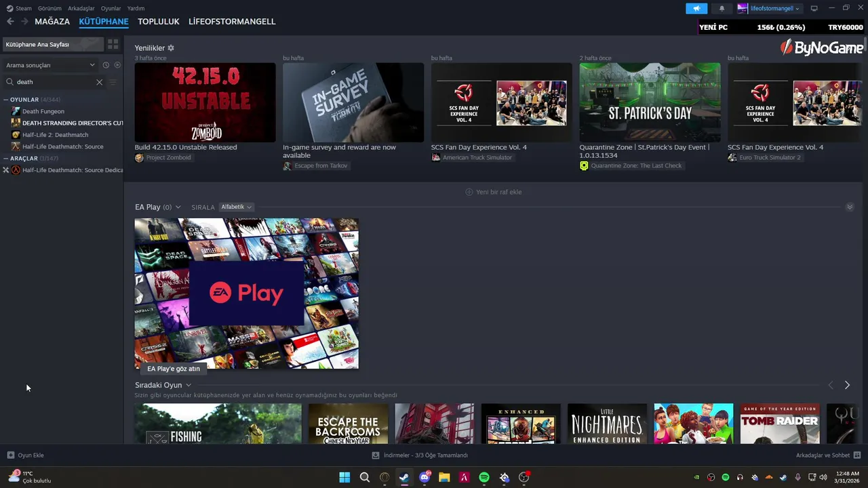Open the Görünüm menu
The height and width of the screenshot is (488, 868).
click(50, 8)
